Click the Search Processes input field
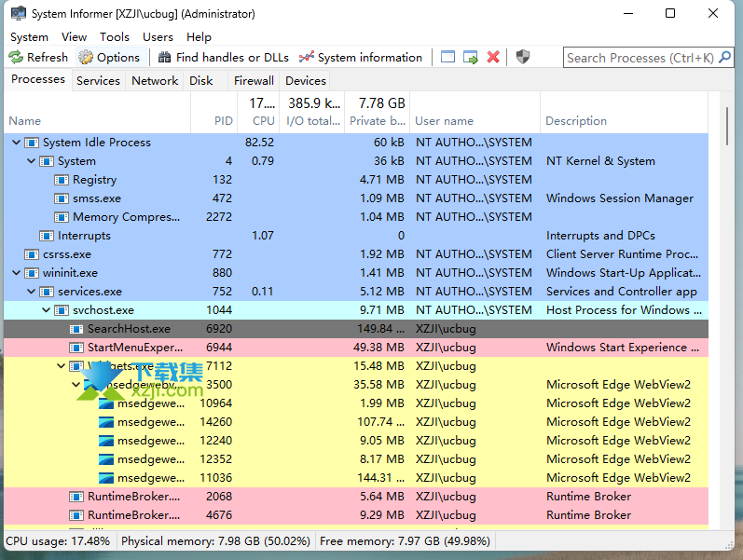743x560 pixels. (x=640, y=58)
